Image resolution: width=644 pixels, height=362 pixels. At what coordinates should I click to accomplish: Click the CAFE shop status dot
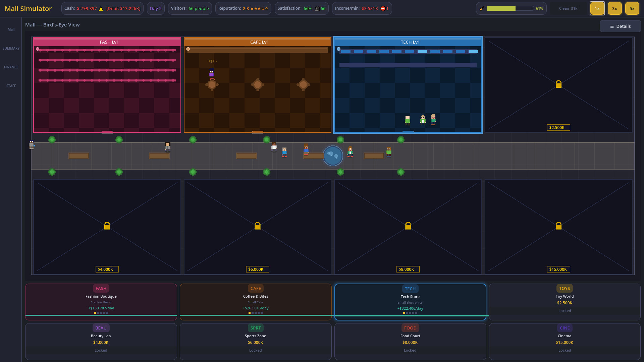point(188,49)
